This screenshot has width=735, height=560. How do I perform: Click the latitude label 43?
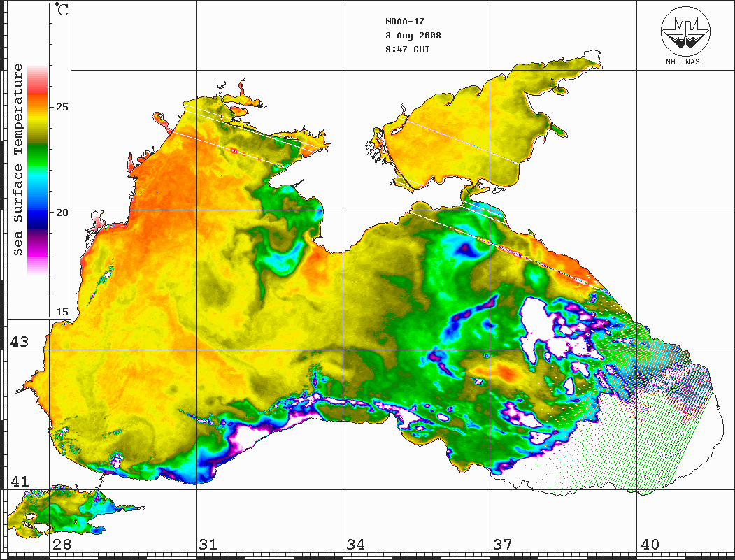tap(20, 342)
